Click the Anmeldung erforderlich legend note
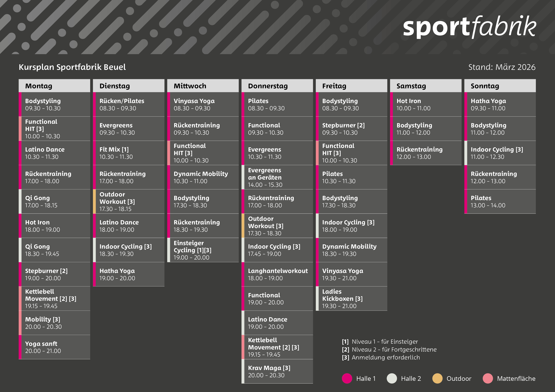 click(386, 357)
